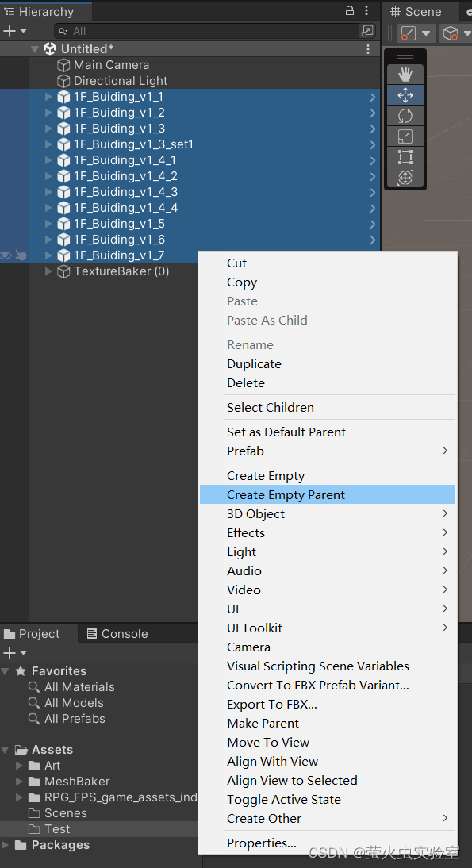Expand the 1F_Buiding_v1_1 hierarchy item
472x868 pixels.
[48, 97]
